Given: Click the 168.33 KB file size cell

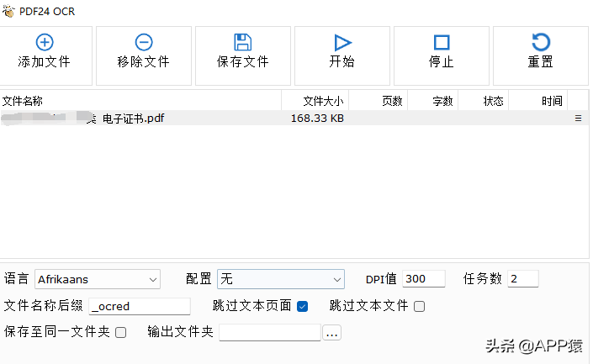Looking at the screenshot, I should [x=317, y=119].
